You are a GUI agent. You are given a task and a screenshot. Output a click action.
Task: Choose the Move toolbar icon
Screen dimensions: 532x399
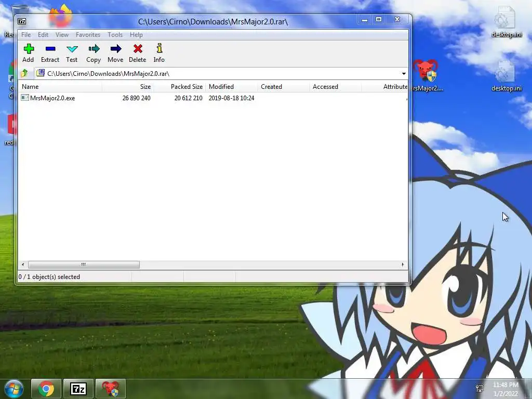point(115,53)
